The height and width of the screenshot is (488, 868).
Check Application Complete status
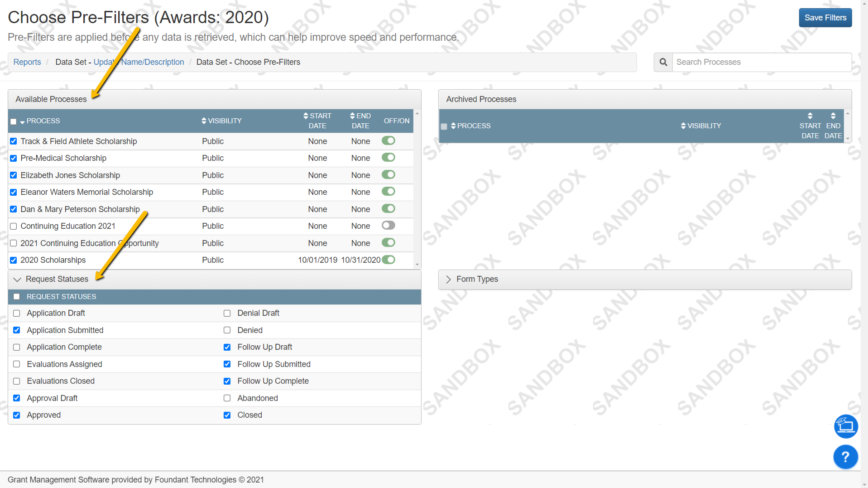pos(17,347)
